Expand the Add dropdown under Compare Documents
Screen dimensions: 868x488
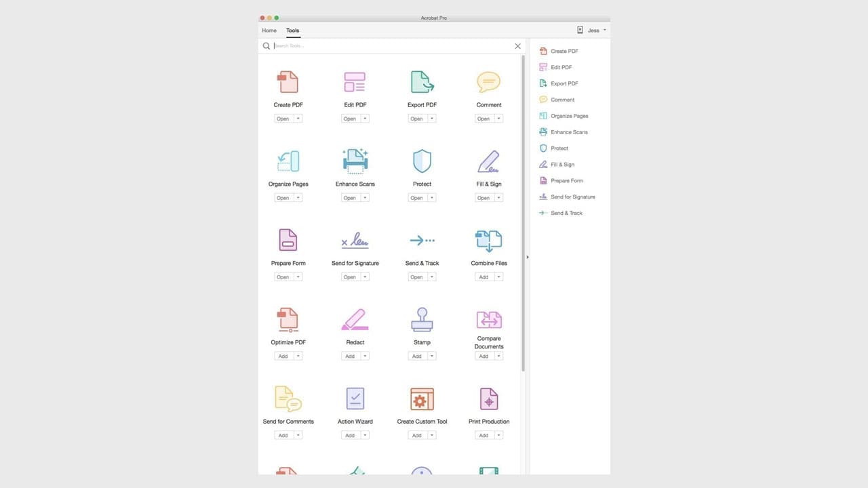pyautogui.click(x=498, y=356)
